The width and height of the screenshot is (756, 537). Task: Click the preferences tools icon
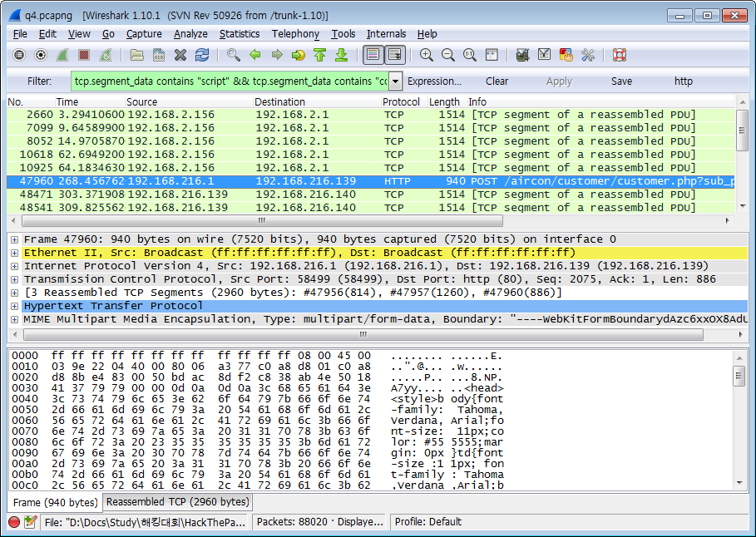click(x=588, y=55)
